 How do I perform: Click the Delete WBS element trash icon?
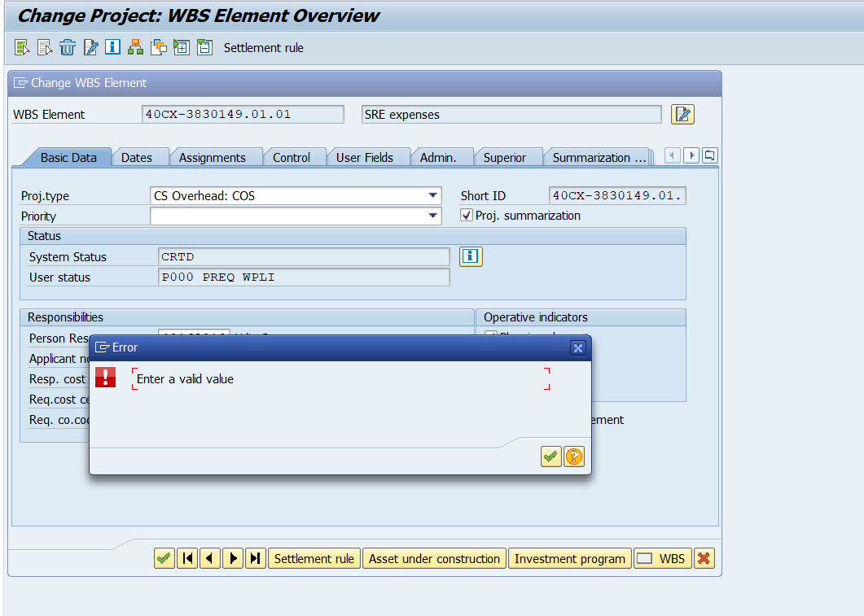coord(68,47)
